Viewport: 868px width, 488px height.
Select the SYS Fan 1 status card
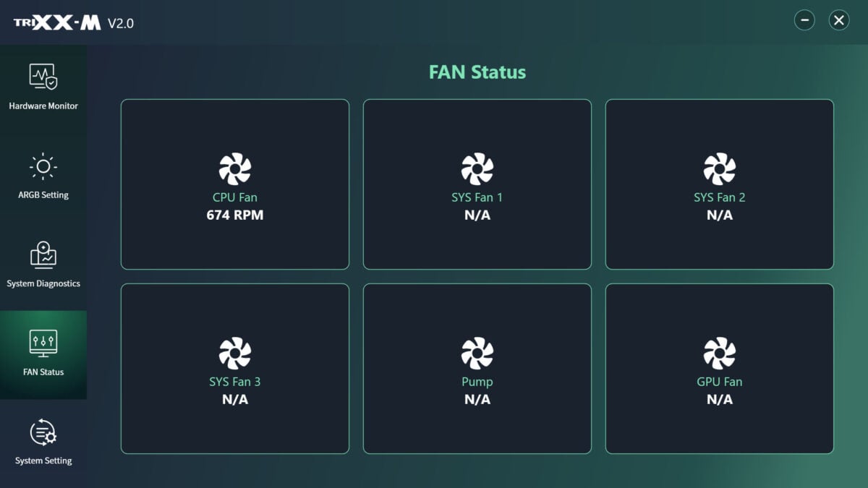click(477, 184)
